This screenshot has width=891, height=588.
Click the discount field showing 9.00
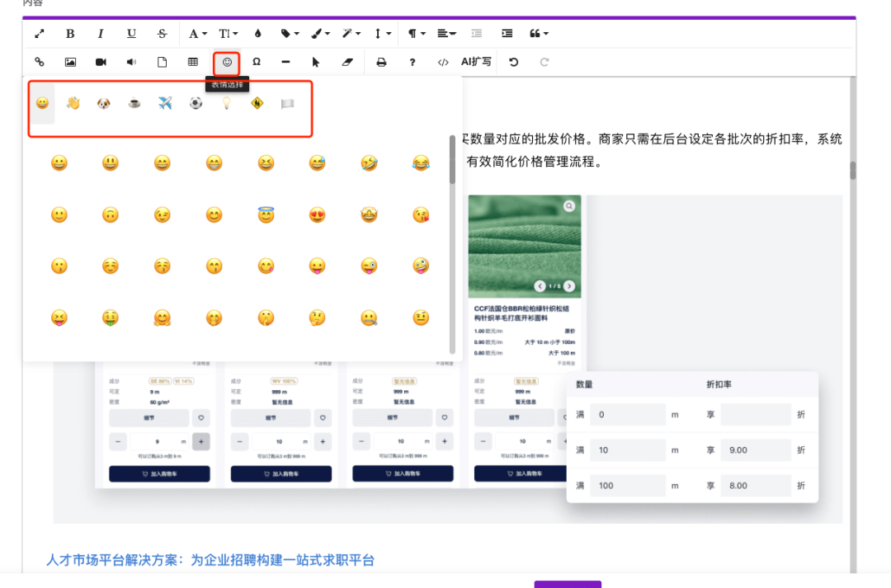tap(756, 450)
